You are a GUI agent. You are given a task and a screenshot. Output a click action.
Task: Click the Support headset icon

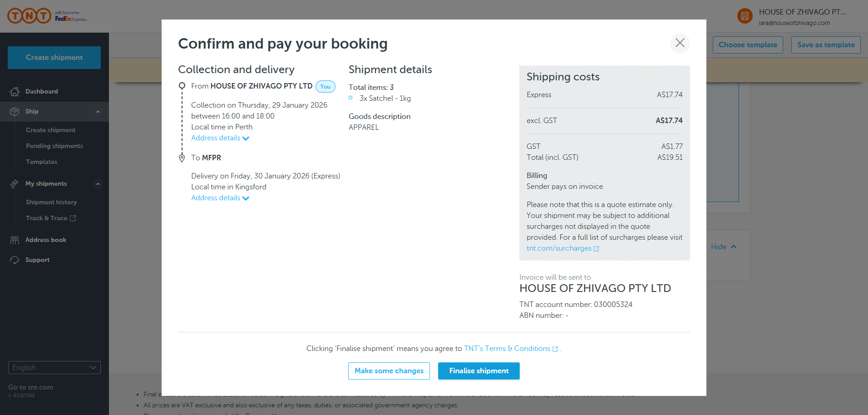(15, 260)
